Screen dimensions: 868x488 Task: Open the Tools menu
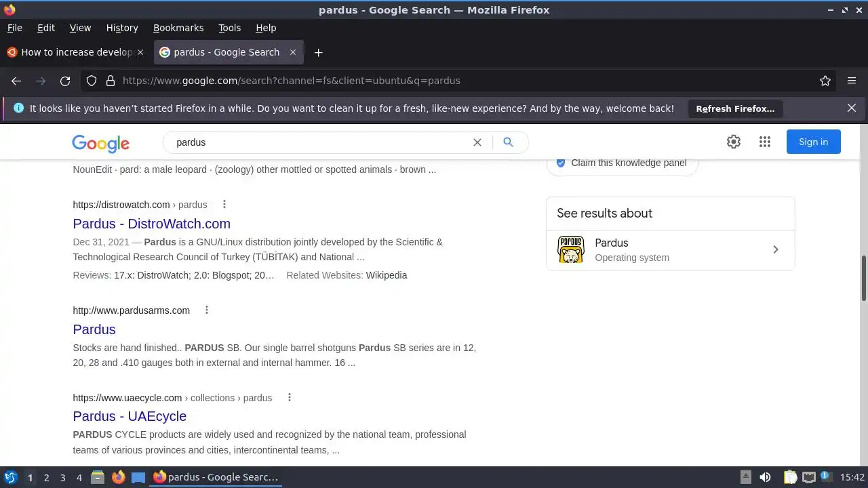[x=230, y=28]
